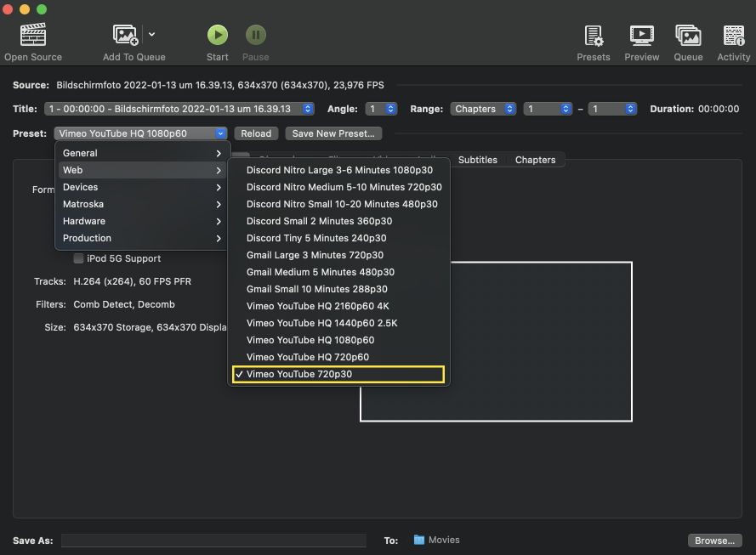
Task: Select checked Vimeo YouTube 720p30 preset
Action: click(338, 374)
